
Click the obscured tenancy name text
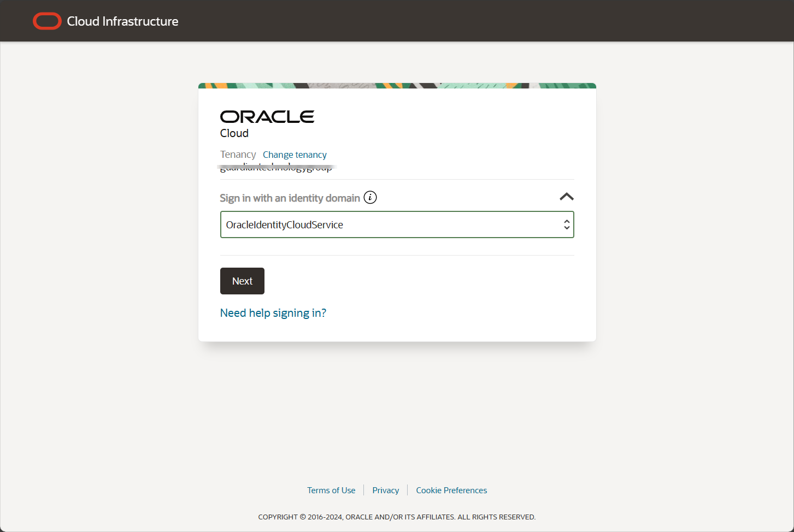(276, 167)
